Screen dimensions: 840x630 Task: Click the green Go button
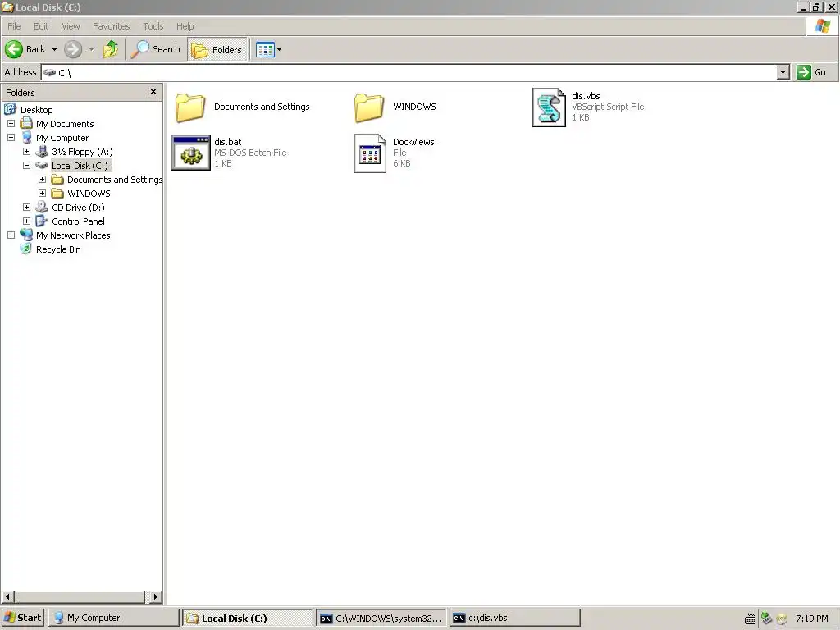point(812,72)
